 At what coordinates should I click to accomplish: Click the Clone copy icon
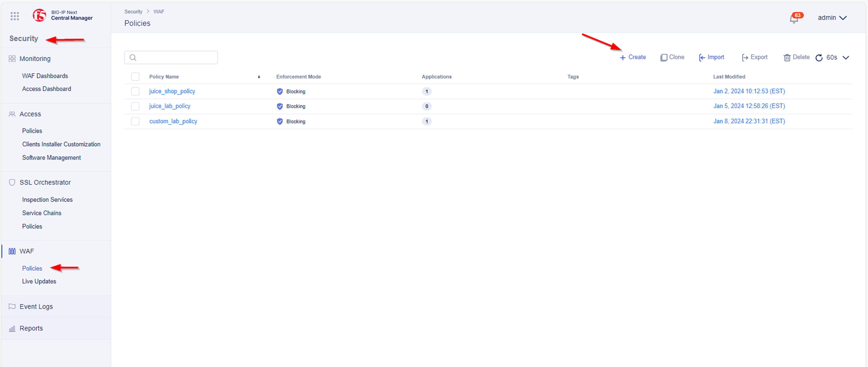[x=664, y=58]
